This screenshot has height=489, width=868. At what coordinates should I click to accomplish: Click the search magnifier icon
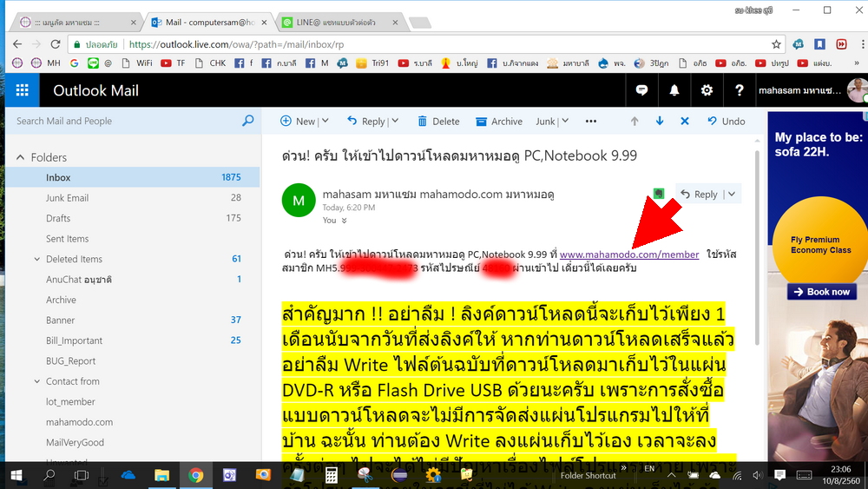(248, 121)
